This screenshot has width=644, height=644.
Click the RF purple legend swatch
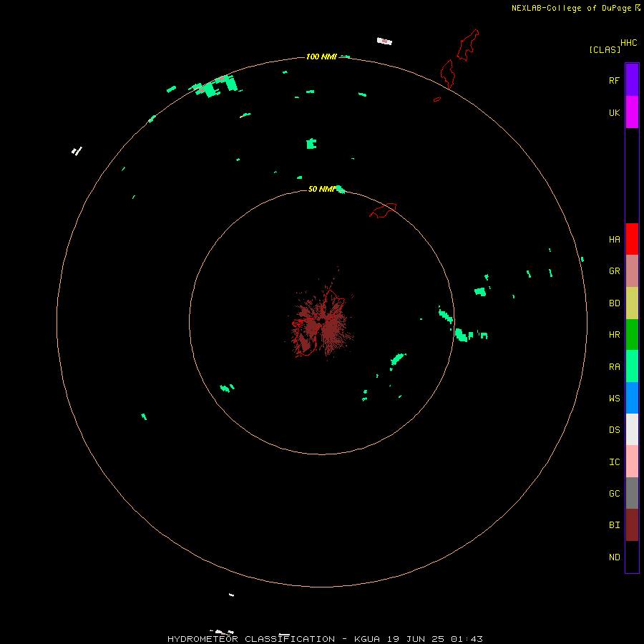632,80
